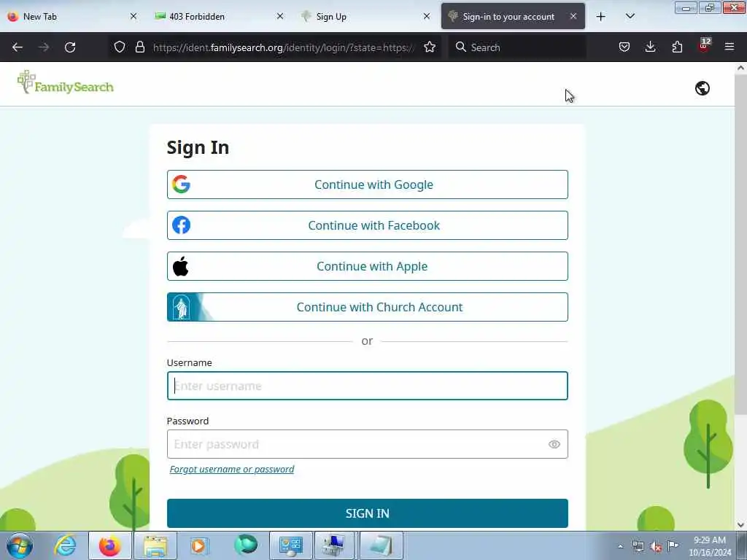
Task: Open the notepad taskbar icon
Action: point(381,545)
